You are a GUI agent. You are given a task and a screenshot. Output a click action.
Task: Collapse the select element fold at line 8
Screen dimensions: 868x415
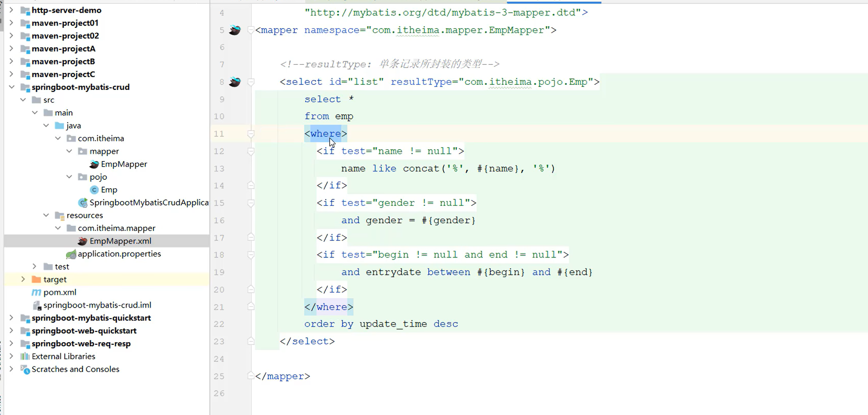tap(251, 82)
